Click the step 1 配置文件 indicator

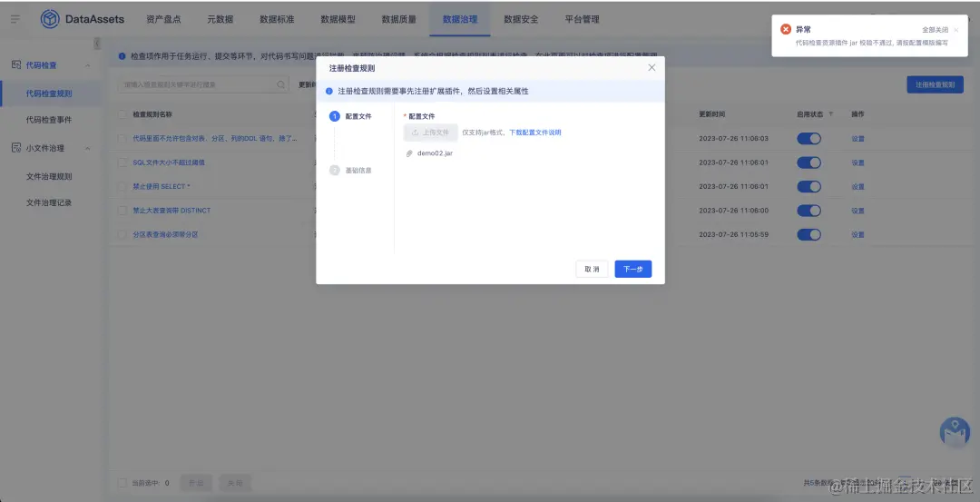[350, 116]
